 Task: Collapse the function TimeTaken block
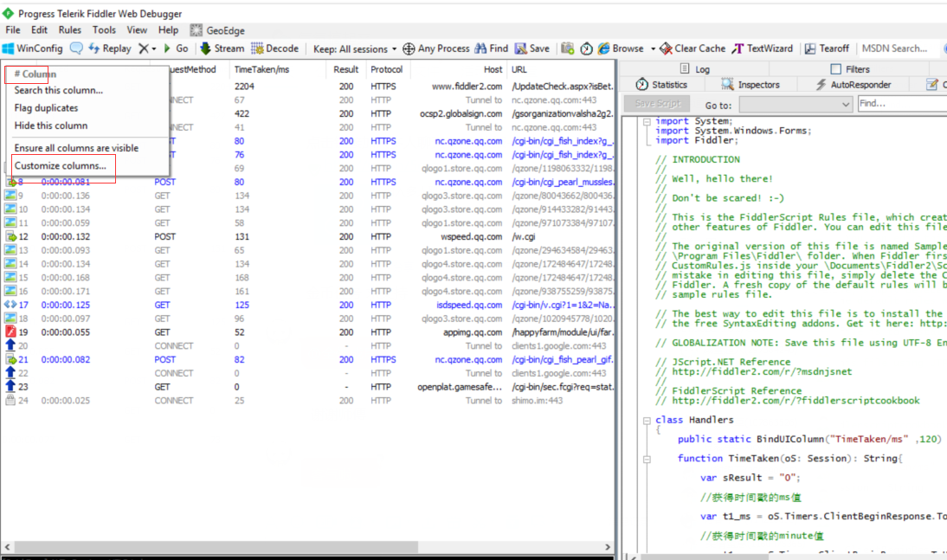647,459
